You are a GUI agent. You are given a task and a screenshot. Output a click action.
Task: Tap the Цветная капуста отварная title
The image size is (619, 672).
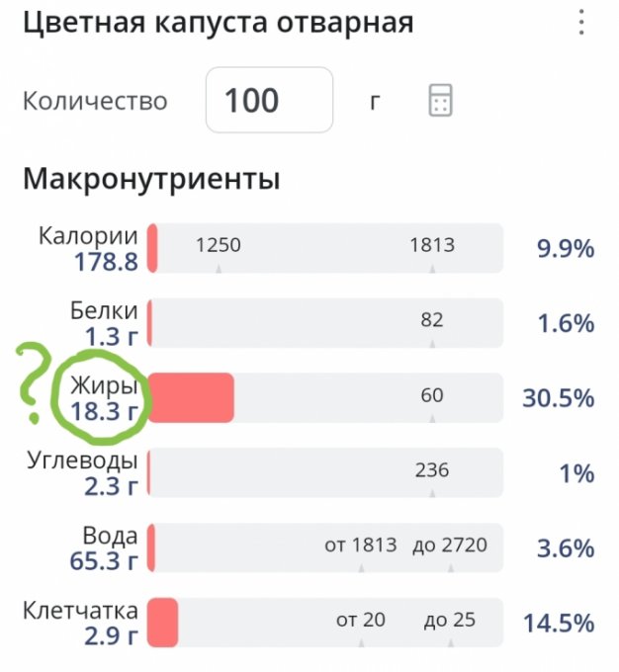218,24
